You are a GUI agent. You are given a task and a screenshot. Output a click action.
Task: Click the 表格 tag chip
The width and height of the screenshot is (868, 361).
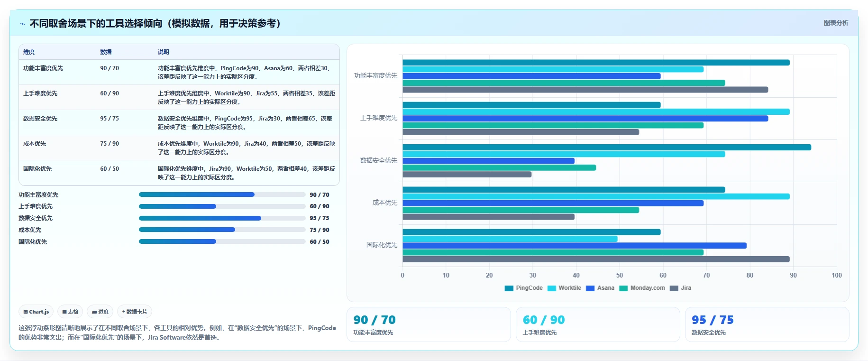(70, 312)
